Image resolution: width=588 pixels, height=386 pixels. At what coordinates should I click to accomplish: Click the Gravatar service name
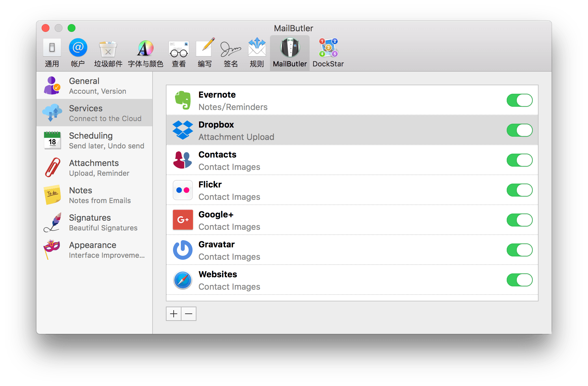pyautogui.click(x=217, y=244)
